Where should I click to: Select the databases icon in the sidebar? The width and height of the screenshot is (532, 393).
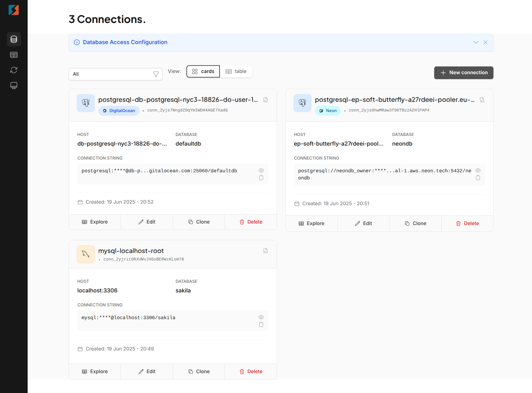pyautogui.click(x=14, y=39)
